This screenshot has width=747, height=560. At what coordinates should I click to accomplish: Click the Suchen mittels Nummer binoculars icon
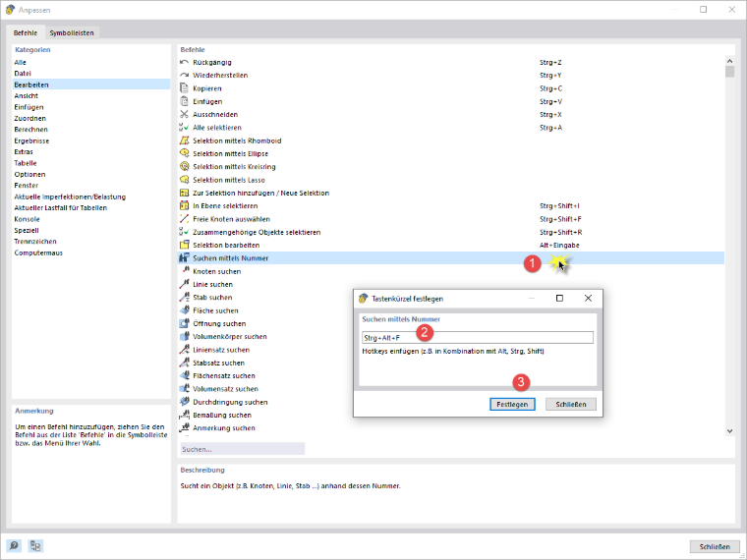click(x=185, y=258)
